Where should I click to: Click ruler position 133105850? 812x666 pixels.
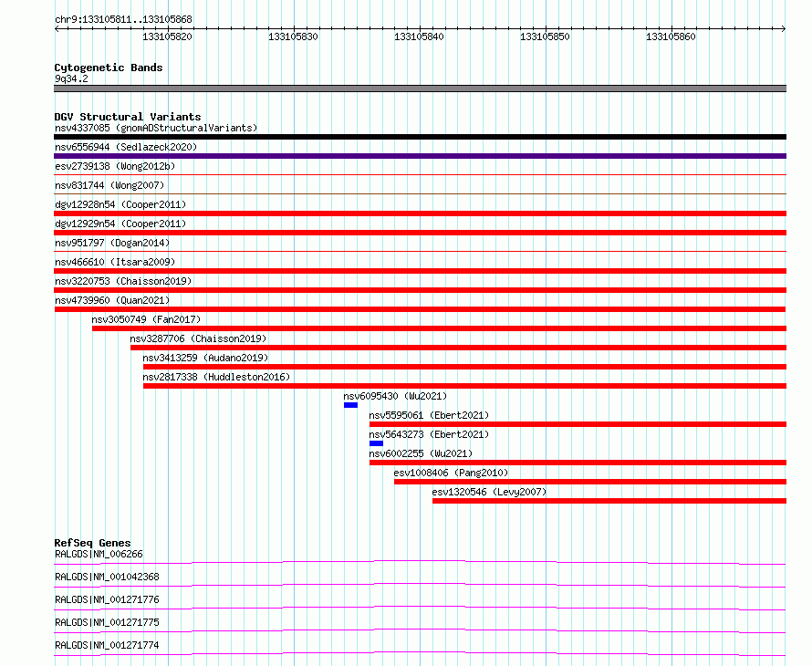[545, 36]
